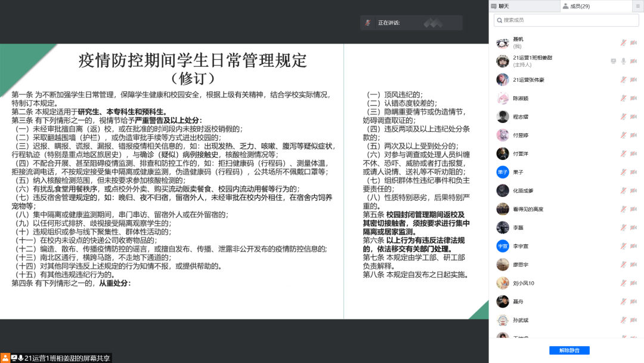
Task: Click the muted mic icon for 李磊
Action: pyautogui.click(x=623, y=227)
